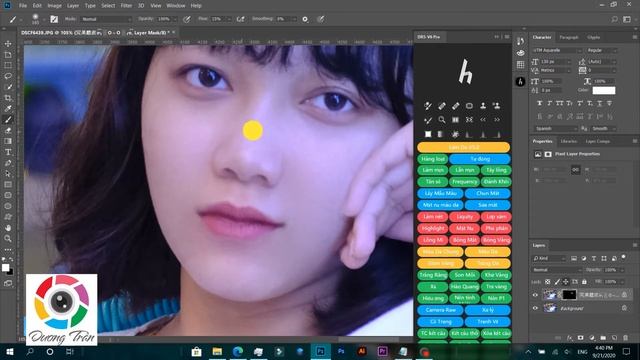The width and height of the screenshot is (640, 360).
Task: Open the font family dropdown
Action: tap(557, 50)
